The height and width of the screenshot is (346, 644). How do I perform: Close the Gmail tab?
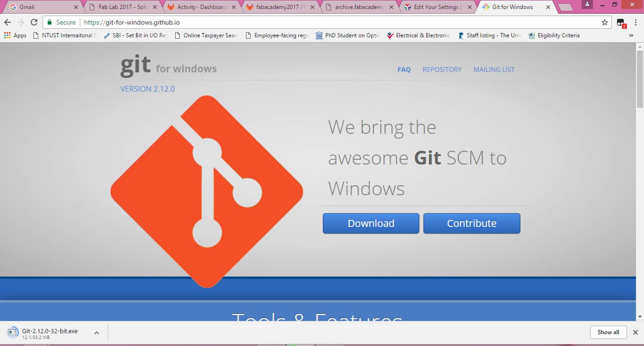tap(76, 7)
